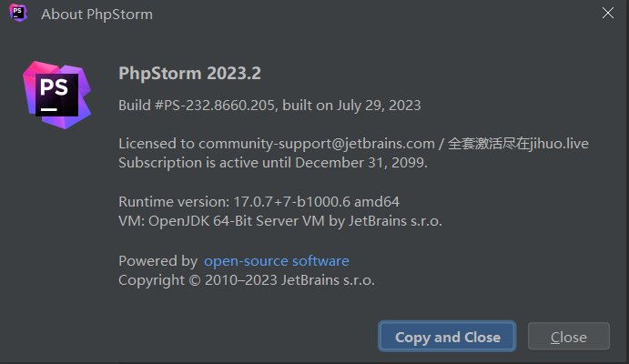Click the community-support@jetbrains.com email address

(x=316, y=144)
